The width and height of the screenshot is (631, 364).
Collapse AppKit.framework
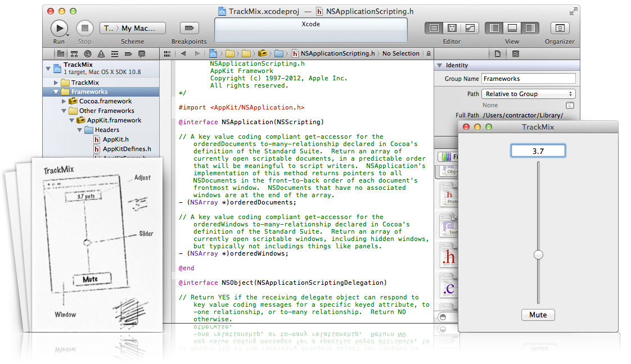[x=71, y=121]
